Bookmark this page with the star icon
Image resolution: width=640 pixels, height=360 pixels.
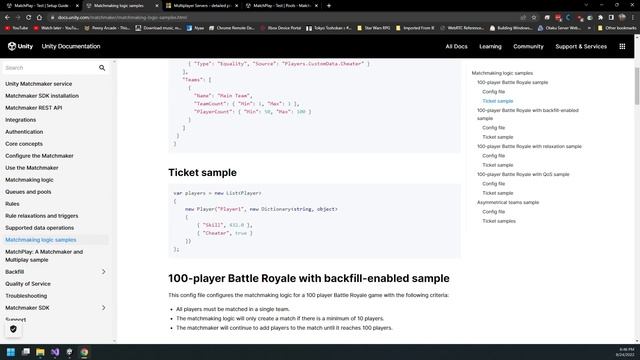pos(533,18)
